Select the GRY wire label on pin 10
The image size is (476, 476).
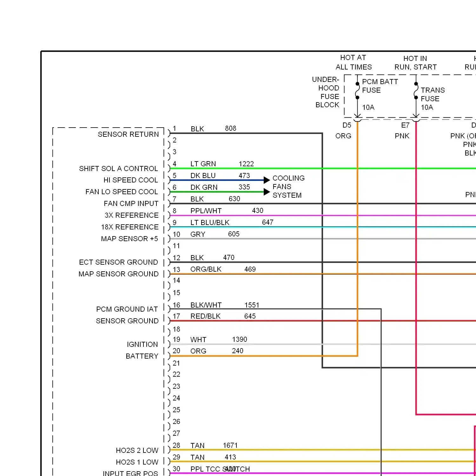point(198,234)
